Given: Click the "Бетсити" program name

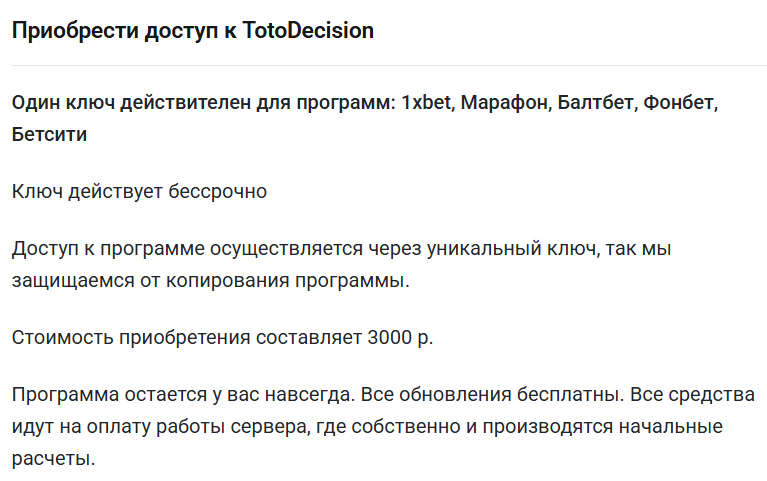Looking at the screenshot, I should click(x=49, y=134).
